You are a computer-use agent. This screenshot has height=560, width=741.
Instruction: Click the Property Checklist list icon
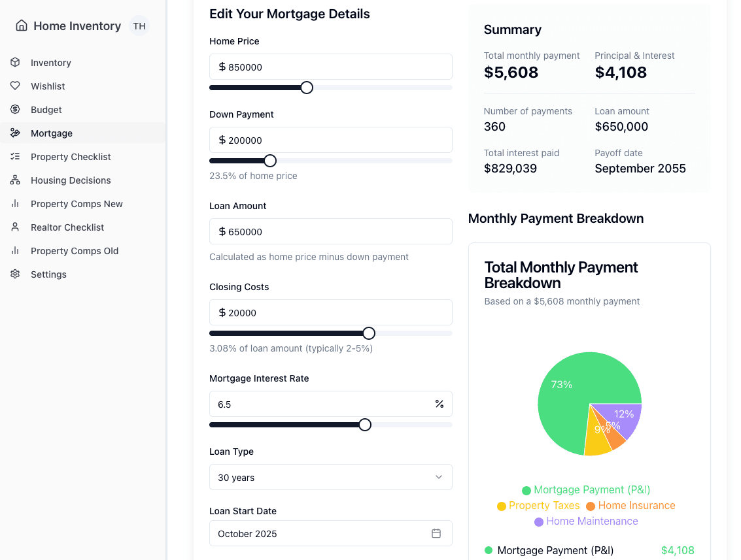(15, 157)
